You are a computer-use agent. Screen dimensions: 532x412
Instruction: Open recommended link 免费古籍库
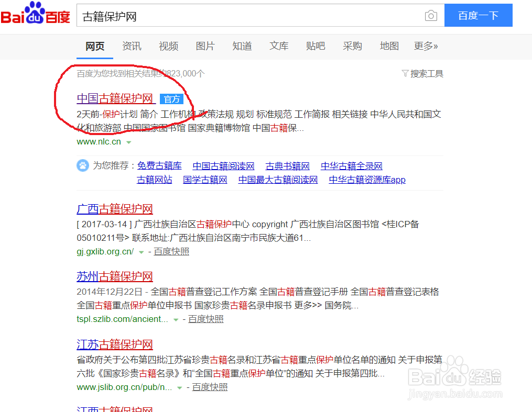(x=159, y=166)
